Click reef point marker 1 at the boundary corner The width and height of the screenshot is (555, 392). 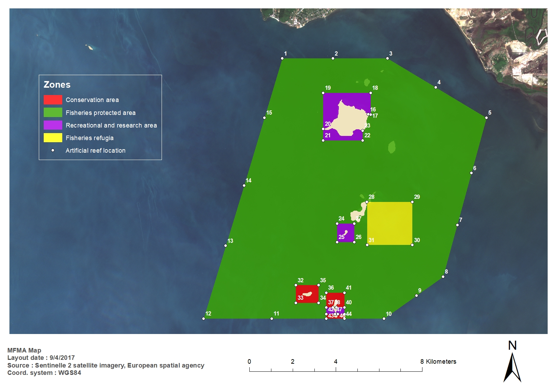(282, 58)
